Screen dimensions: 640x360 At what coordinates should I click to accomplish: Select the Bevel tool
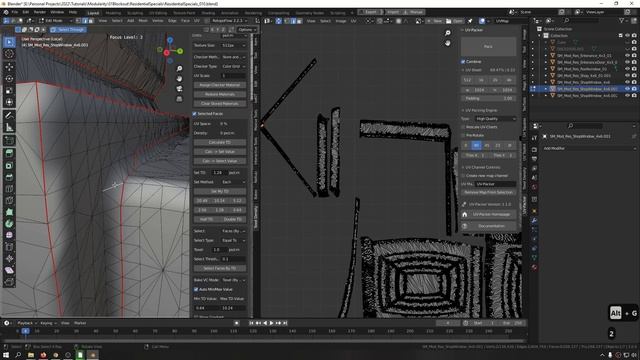click(x=9, y=177)
